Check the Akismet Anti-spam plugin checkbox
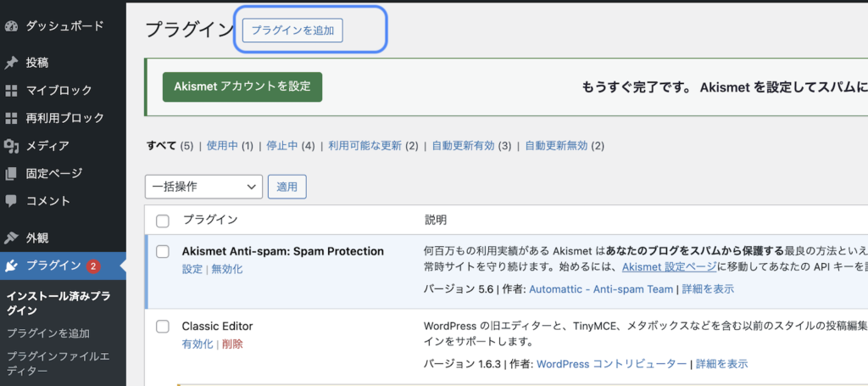 [162, 252]
